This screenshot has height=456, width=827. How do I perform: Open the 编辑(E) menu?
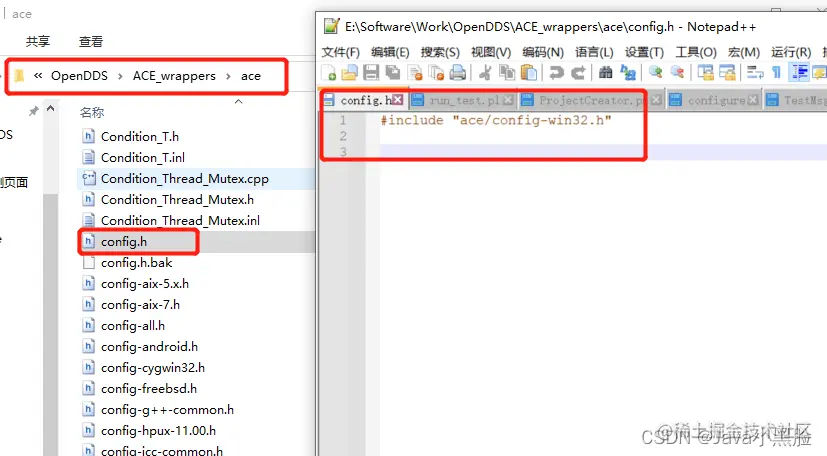(x=390, y=52)
